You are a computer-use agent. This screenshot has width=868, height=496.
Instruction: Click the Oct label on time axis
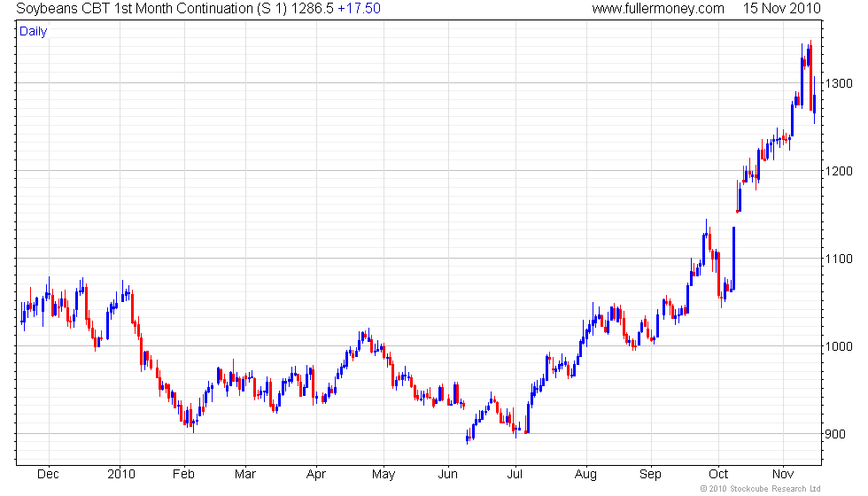coord(718,475)
